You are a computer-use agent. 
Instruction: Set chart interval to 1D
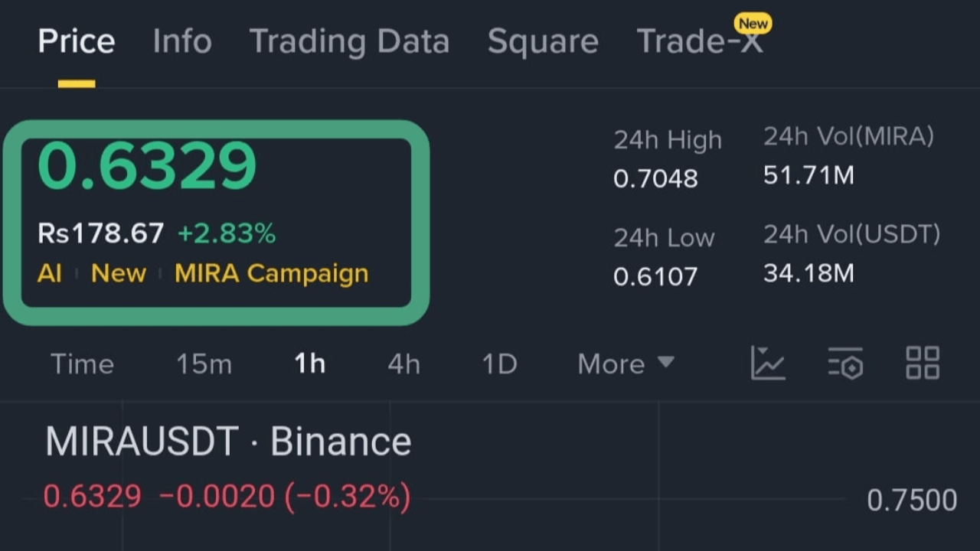499,364
